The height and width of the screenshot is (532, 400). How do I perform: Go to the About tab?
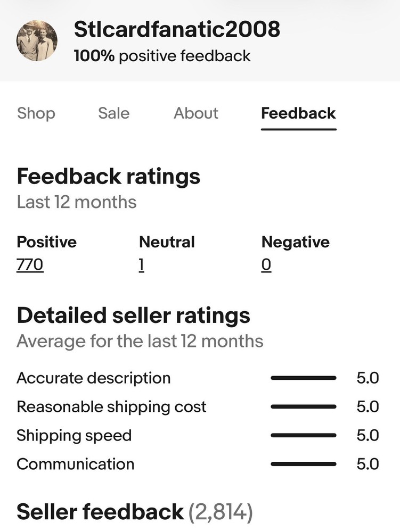tap(196, 113)
